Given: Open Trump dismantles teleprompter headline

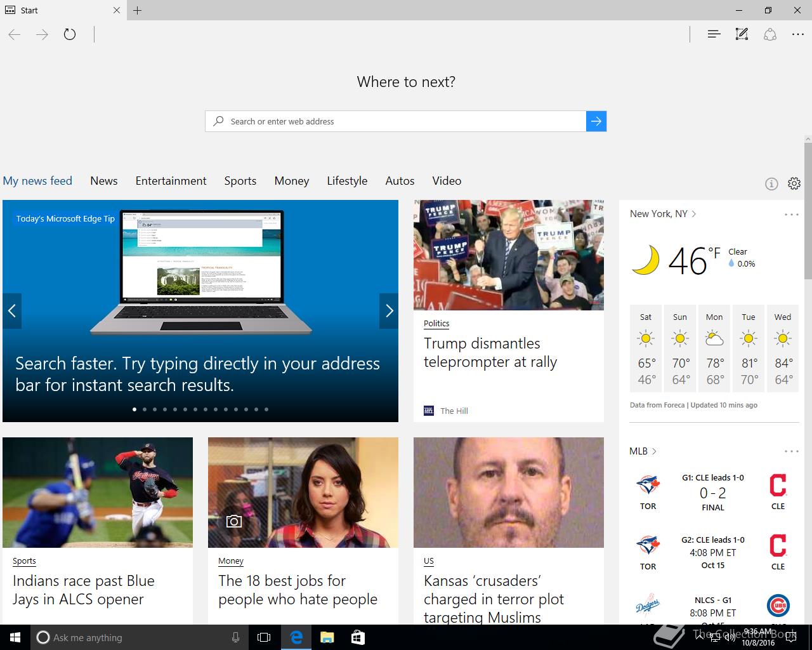Looking at the screenshot, I should coord(490,352).
